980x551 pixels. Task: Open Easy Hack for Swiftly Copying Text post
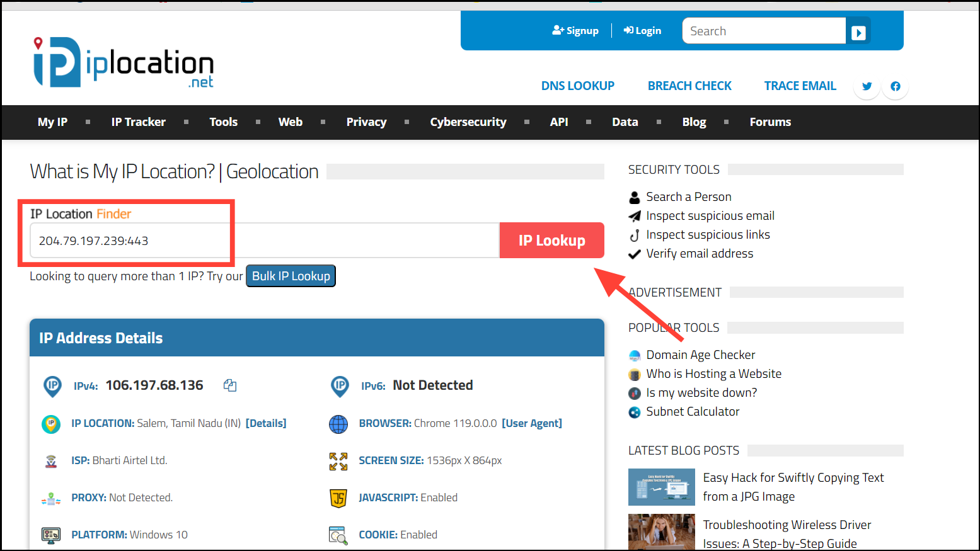coord(793,487)
